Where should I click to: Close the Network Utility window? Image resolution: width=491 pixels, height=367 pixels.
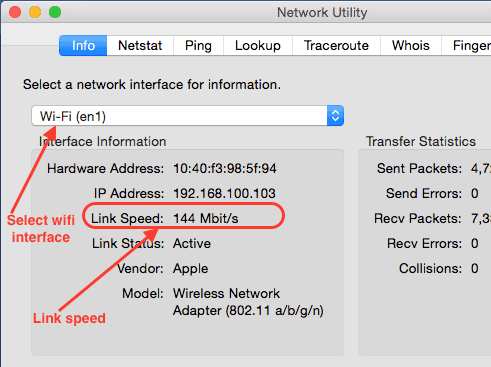click(x=15, y=12)
